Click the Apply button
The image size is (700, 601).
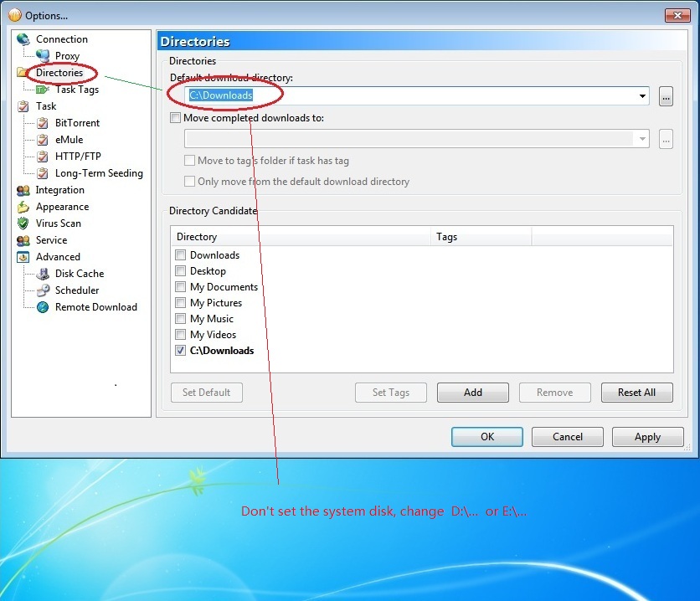(648, 436)
